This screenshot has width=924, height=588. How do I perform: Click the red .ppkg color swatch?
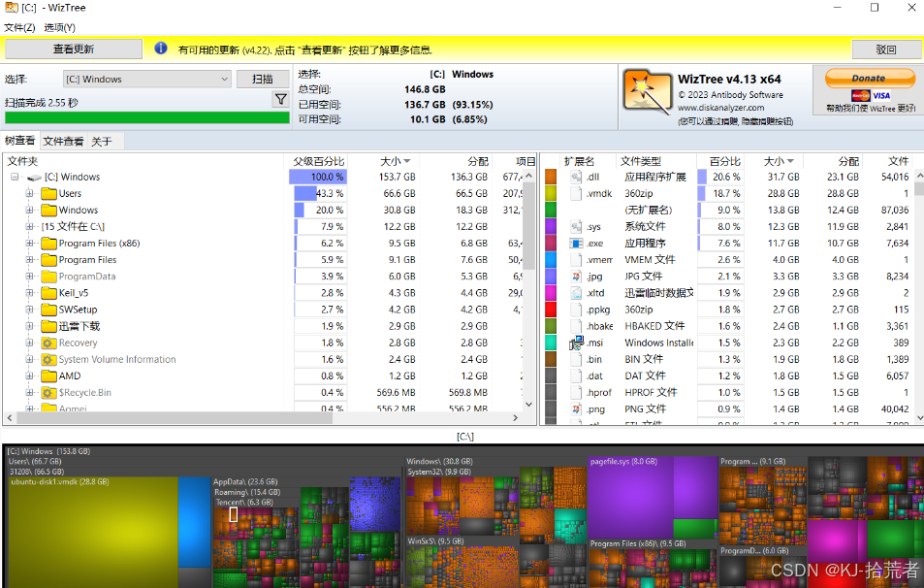(x=551, y=309)
